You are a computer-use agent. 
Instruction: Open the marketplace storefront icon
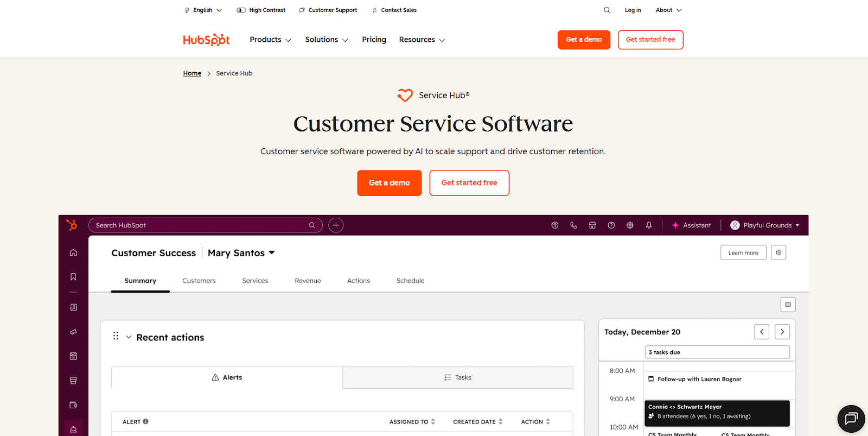[592, 225]
